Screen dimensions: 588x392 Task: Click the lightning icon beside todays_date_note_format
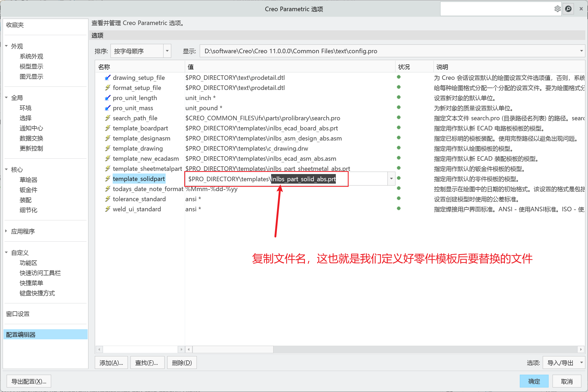pos(108,189)
